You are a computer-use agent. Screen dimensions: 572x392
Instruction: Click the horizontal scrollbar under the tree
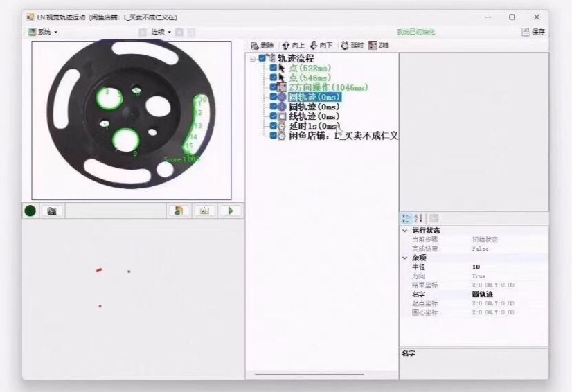click(x=310, y=374)
